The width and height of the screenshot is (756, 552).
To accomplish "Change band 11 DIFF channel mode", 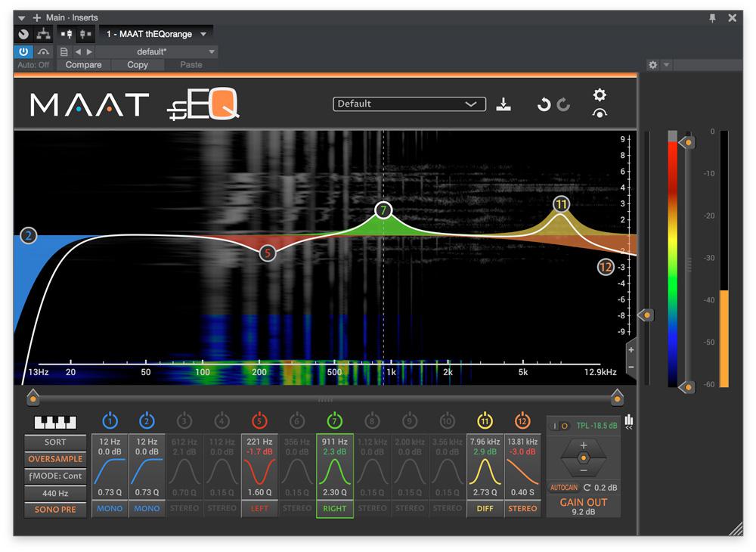I will (x=485, y=509).
